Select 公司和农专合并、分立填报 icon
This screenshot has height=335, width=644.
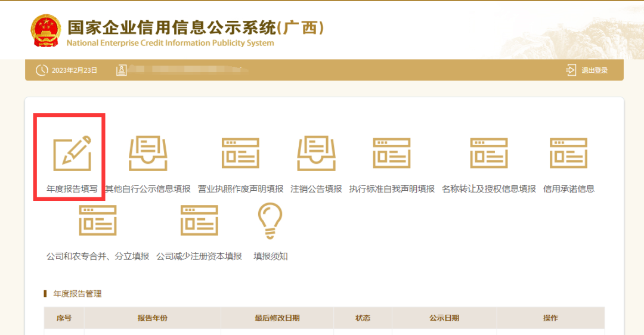click(98, 221)
